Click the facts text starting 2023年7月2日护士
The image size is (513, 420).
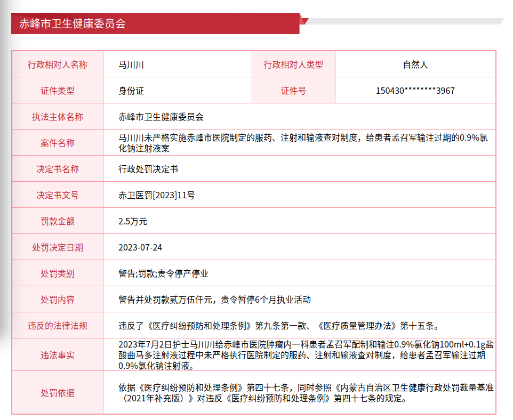[x=306, y=355]
